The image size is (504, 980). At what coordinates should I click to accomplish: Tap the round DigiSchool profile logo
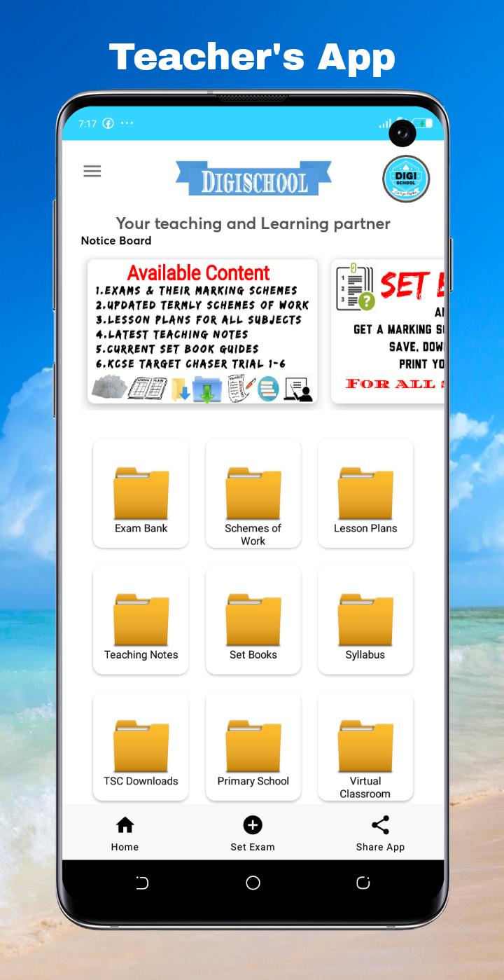coord(406,179)
